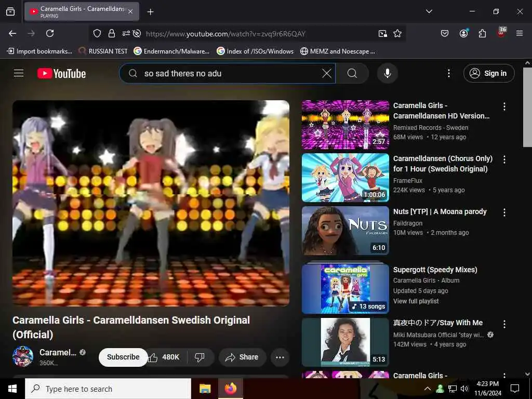Image resolution: width=532 pixels, height=399 pixels.
Task: Click View full playlist link
Action: [x=416, y=301]
